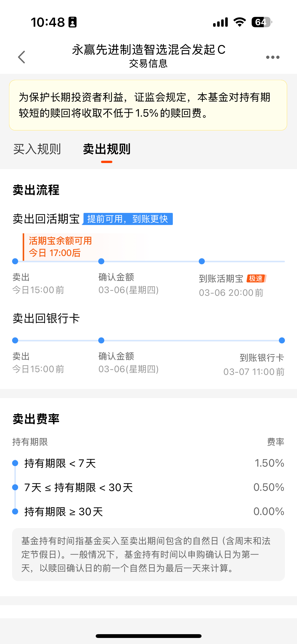Tap the 到账银行卡 timeline end dot
Screen dimensions: 297x644
coord(282,340)
